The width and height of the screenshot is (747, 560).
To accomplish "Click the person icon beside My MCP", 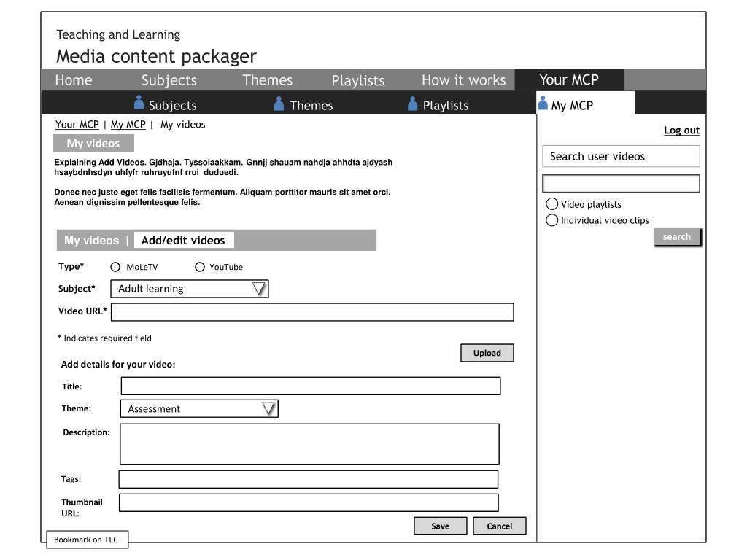I will tap(543, 103).
